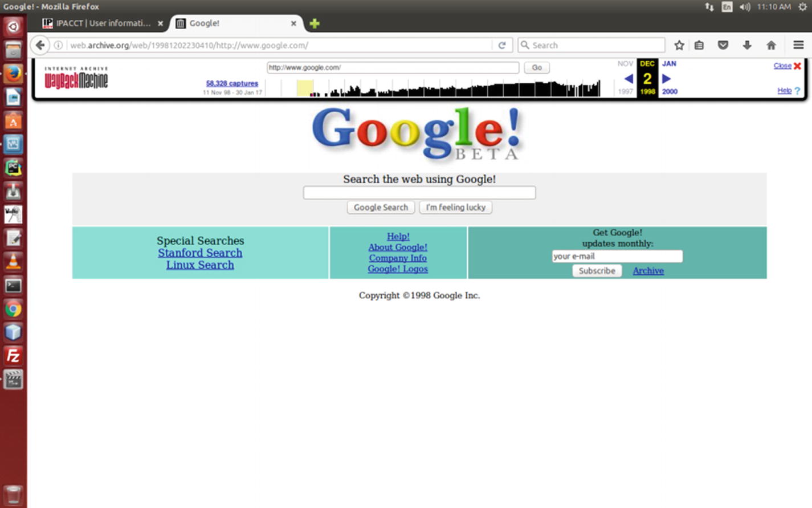Open Terminal from the dock
The image size is (812, 508).
[x=13, y=285]
